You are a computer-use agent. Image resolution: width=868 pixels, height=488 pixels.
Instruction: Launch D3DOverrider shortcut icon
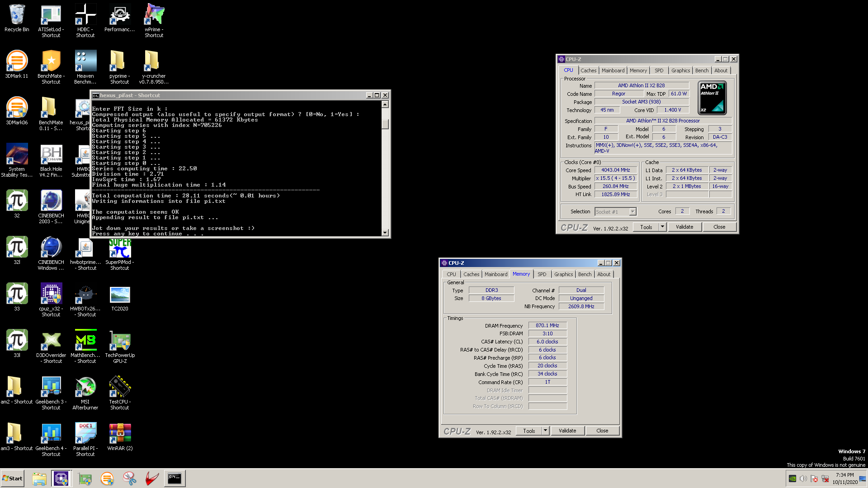click(51, 346)
